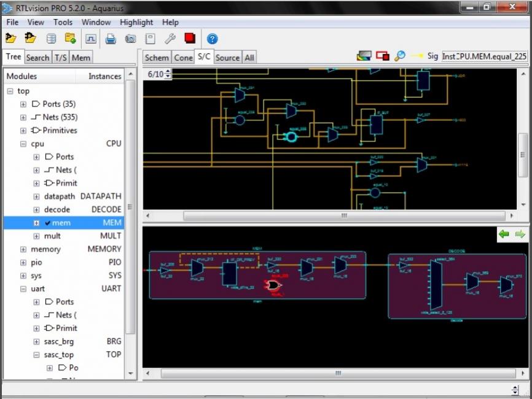Viewport: 532px width, 399px height.
Task: Open help with blue question mark
Action: click(212, 39)
